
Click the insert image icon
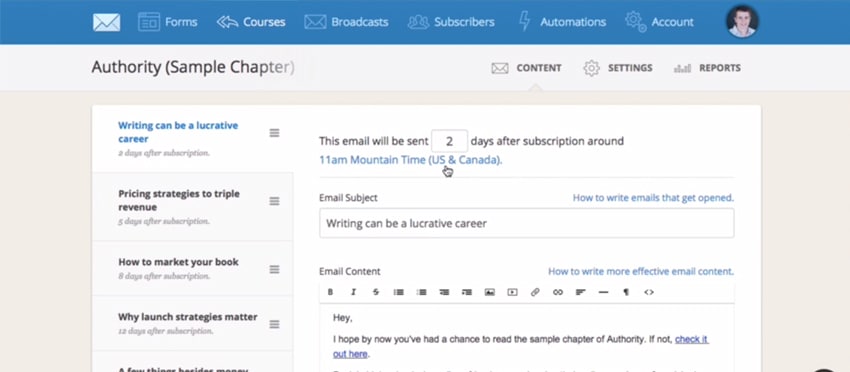point(490,292)
